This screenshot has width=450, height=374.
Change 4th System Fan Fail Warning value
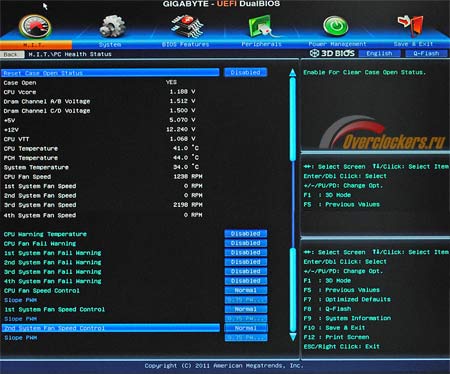pos(245,281)
